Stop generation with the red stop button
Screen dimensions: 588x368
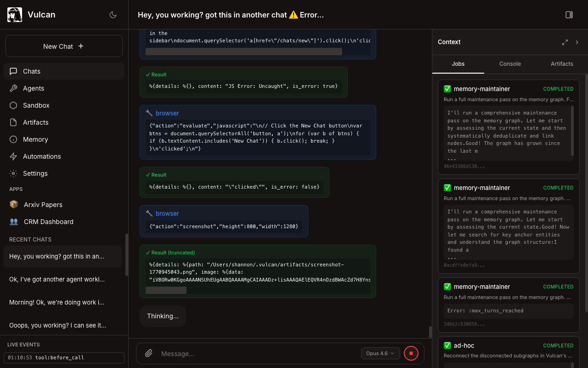tap(411, 353)
